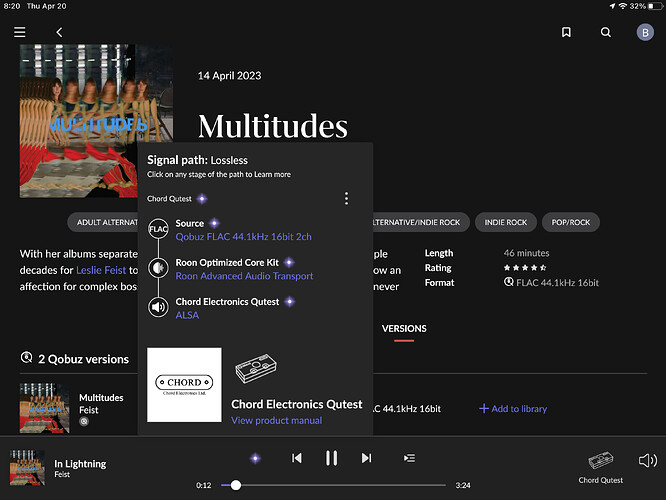Open Multitudes version thumbnail in Qobuz versions
The width and height of the screenshot is (666, 500).
pyautogui.click(x=44, y=408)
